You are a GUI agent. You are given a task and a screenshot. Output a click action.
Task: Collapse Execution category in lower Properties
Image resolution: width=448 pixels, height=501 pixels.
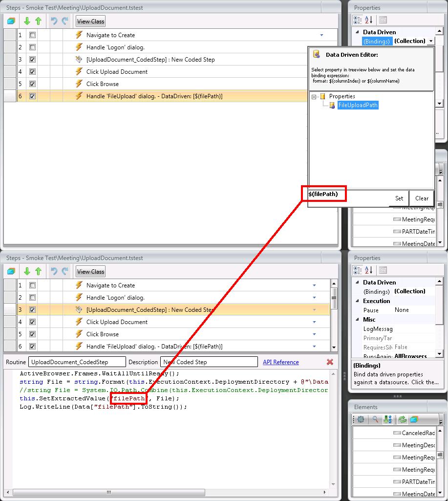(357, 301)
